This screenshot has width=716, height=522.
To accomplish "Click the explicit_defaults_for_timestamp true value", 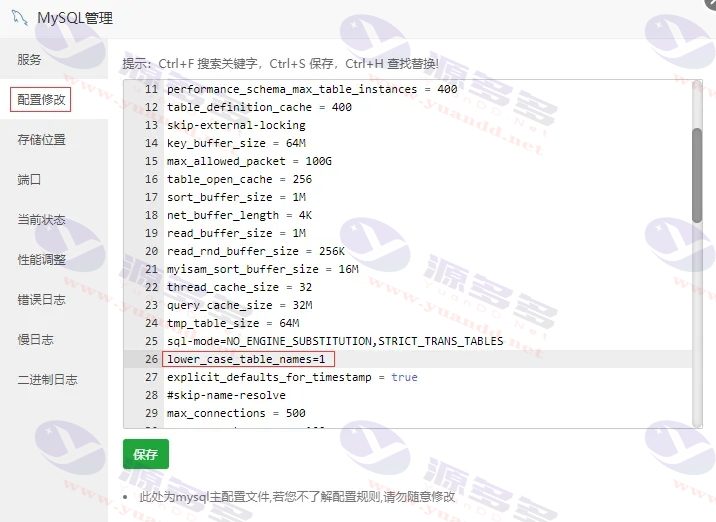I will tap(405, 377).
